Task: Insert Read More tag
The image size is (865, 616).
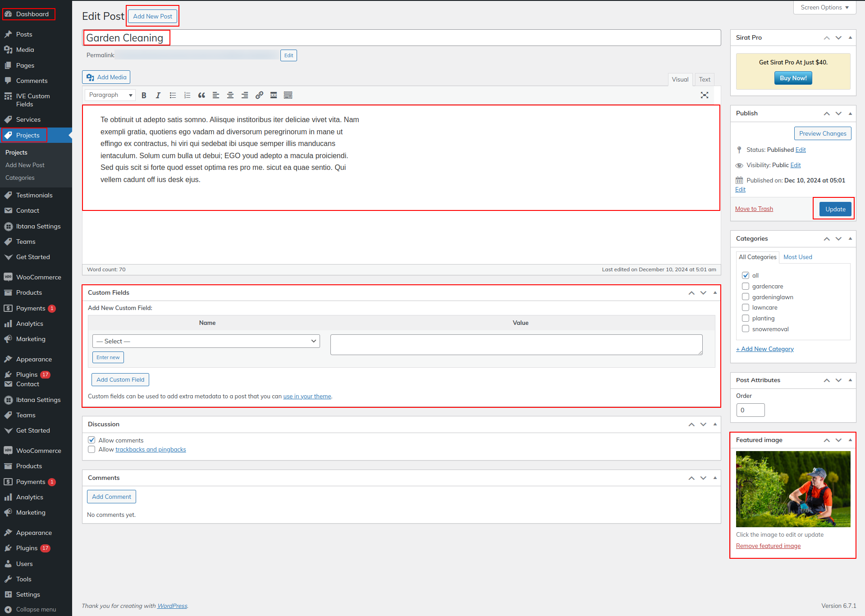Action: [x=274, y=95]
